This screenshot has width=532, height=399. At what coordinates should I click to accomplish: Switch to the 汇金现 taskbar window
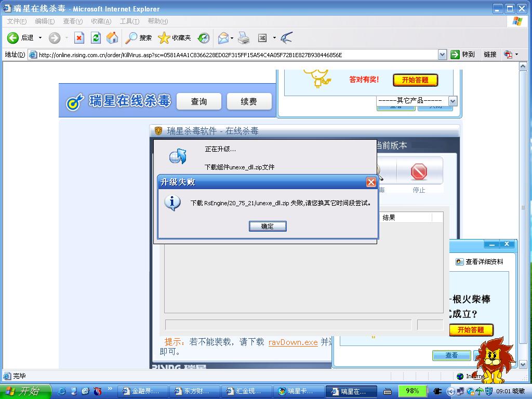pyautogui.click(x=247, y=391)
